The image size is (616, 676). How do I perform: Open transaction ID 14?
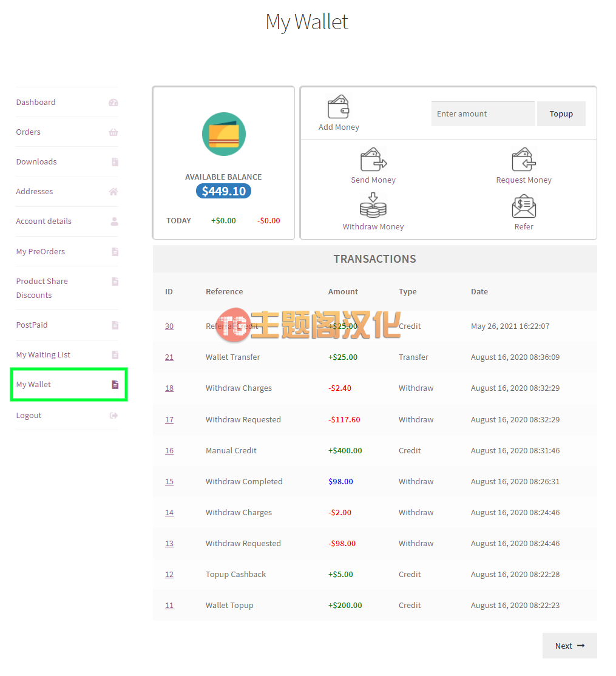169,513
